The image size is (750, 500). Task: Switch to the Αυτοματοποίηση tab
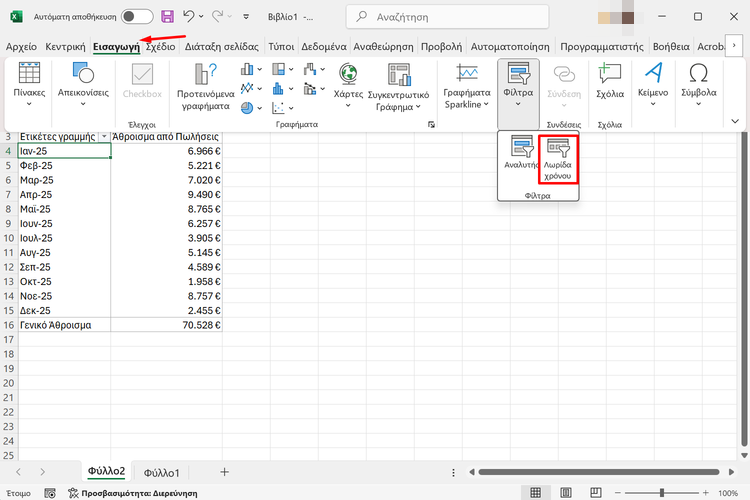tap(510, 47)
